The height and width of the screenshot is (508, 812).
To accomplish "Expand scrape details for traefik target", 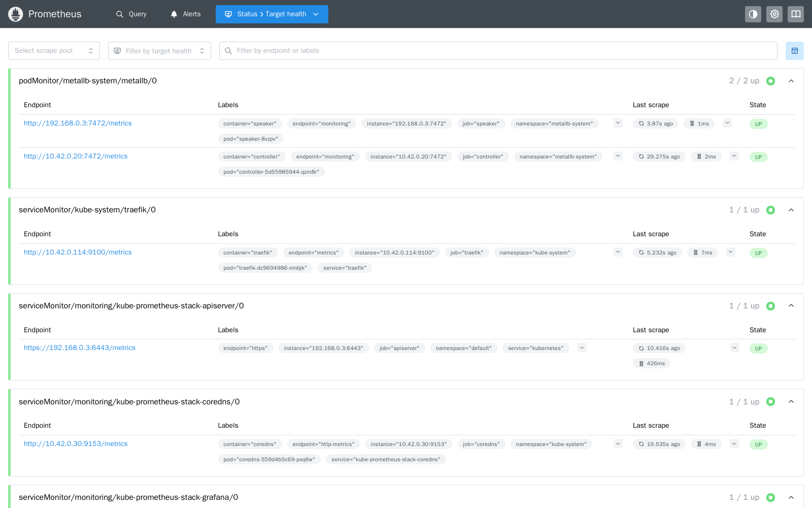I will pyautogui.click(x=731, y=252).
